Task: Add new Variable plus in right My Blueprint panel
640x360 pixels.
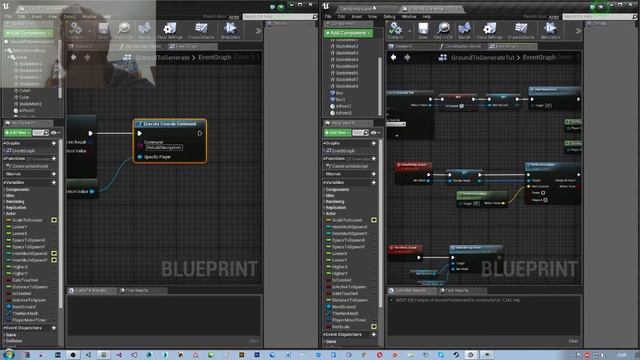Action: (x=373, y=182)
